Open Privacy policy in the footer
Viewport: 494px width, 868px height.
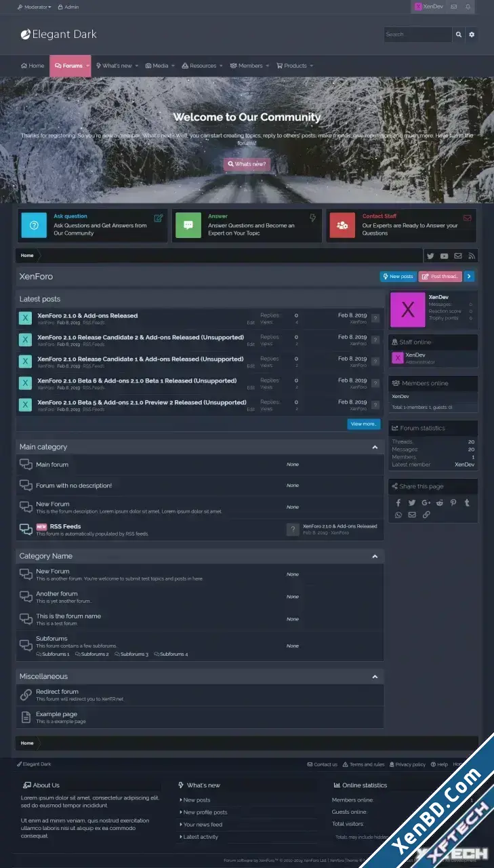[x=407, y=764]
